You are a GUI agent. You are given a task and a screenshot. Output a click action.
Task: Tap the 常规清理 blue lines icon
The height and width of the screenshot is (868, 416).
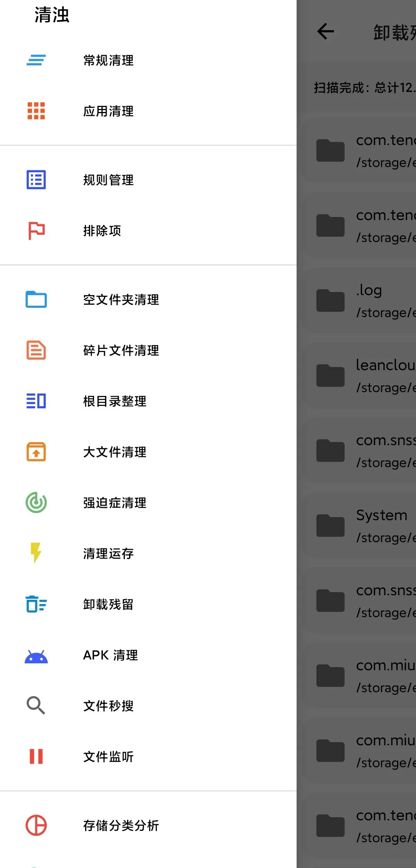(x=36, y=60)
